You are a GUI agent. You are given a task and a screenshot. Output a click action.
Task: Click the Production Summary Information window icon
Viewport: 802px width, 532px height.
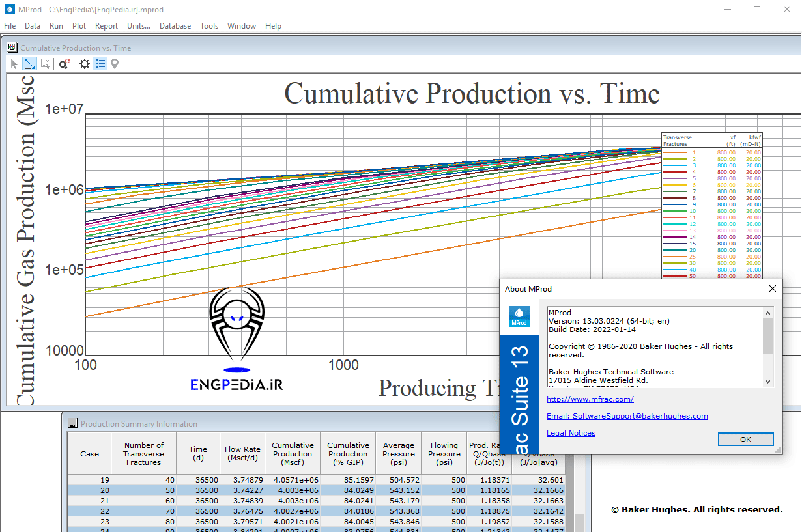coord(73,423)
